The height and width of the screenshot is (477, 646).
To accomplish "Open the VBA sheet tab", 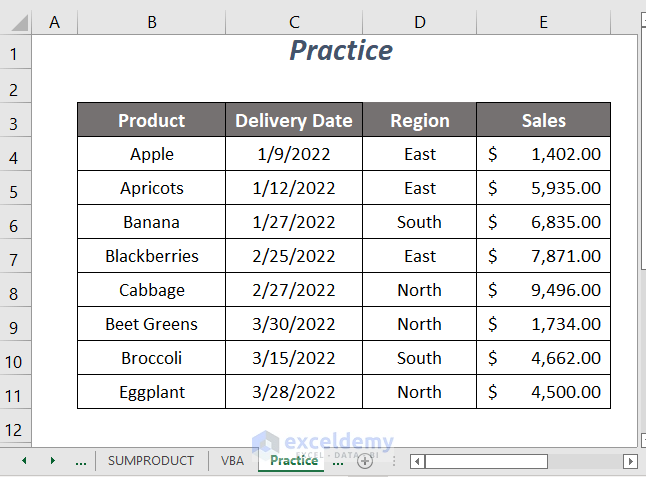I will pyautogui.click(x=232, y=461).
